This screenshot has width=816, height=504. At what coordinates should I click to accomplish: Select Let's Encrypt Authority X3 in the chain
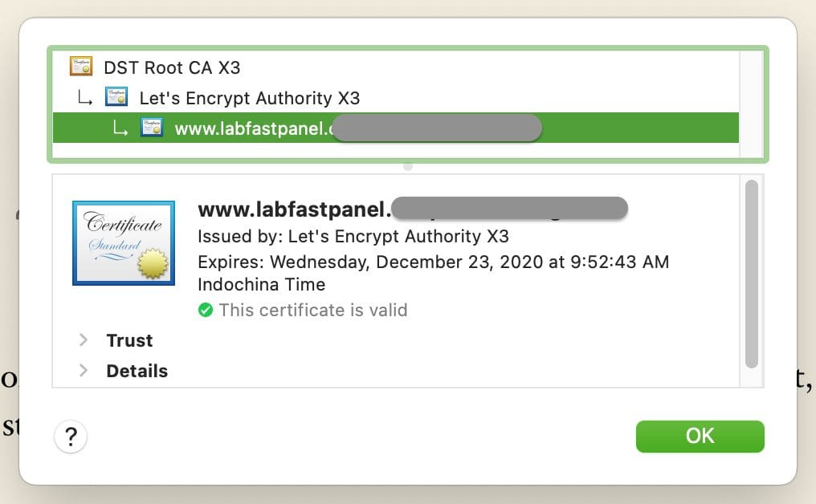click(x=249, y=99)
